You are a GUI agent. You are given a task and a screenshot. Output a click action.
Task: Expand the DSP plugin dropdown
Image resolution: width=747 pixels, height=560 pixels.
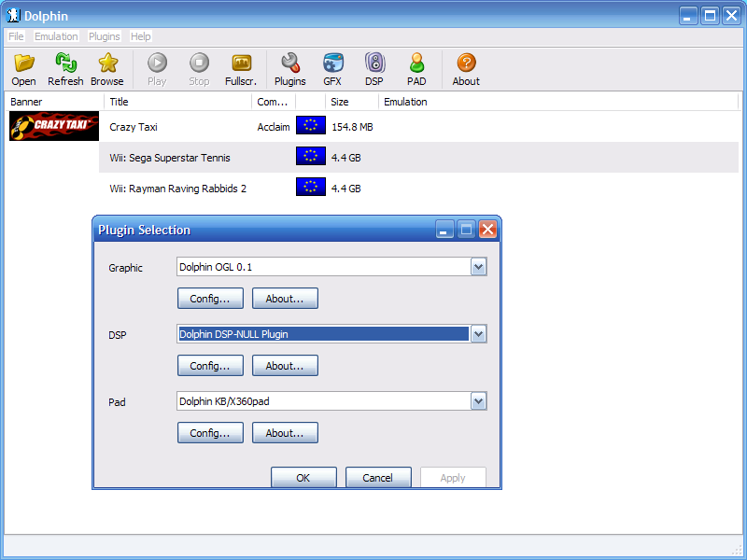click(478, 334)
